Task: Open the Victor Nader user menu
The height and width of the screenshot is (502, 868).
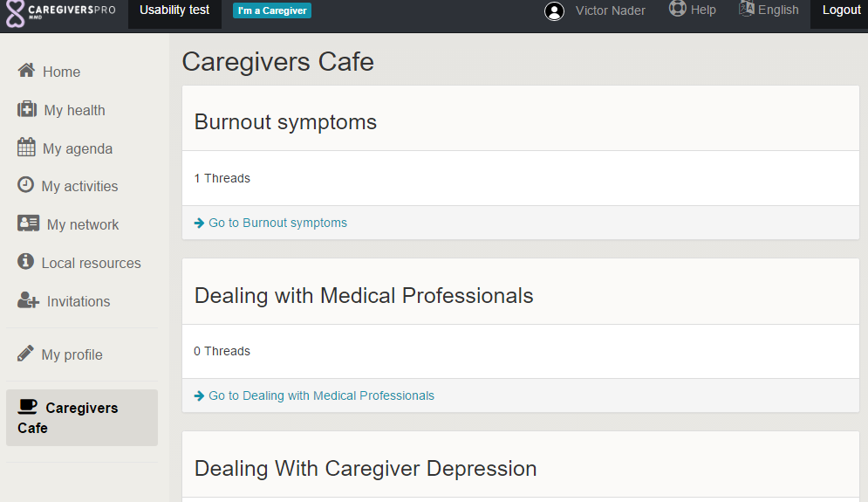Action: coord(611,10)
